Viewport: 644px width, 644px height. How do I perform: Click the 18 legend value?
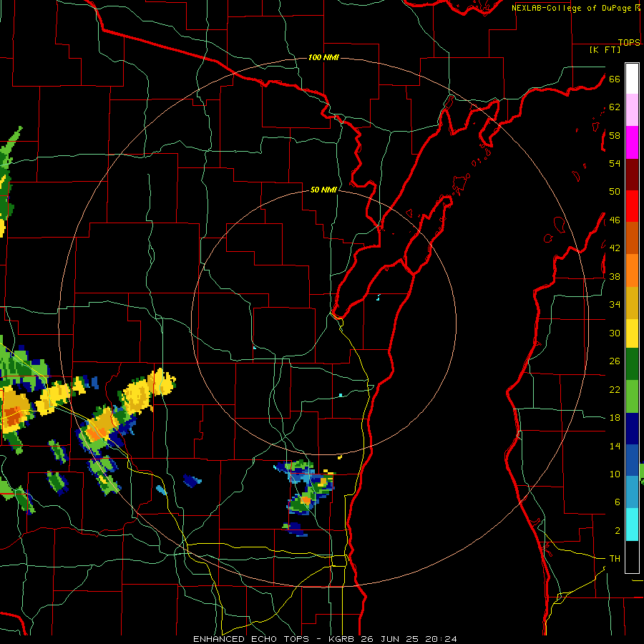pyautogui.click(x=615, y=418)
